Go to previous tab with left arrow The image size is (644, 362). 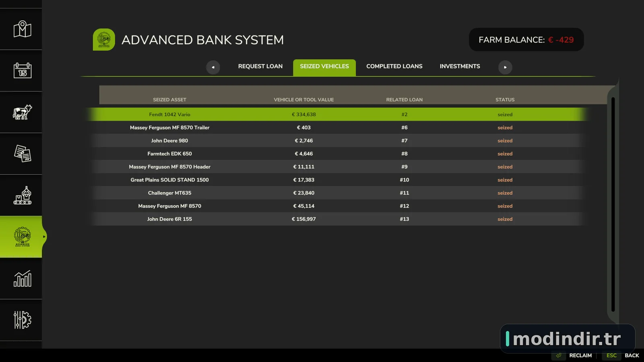(x=213, y=67)
